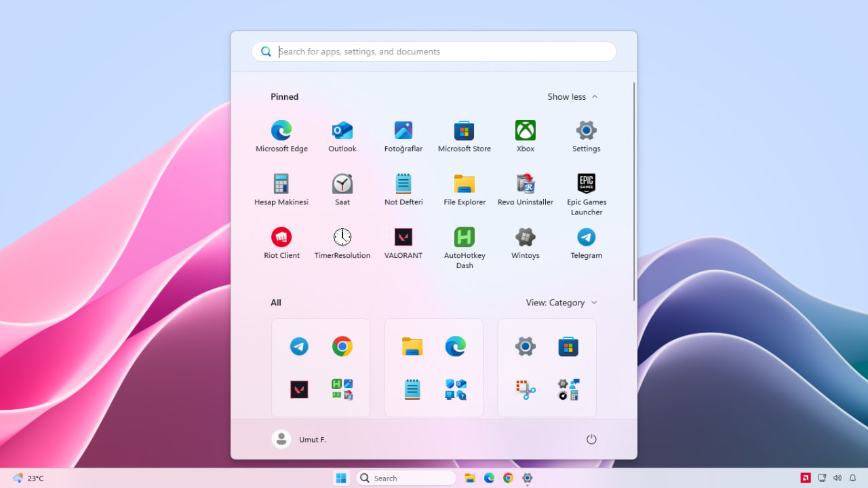Screen dimensions: 868x488
Task: Launch Wintoys app
Action: pyautogui.click(x=526, y=244)
